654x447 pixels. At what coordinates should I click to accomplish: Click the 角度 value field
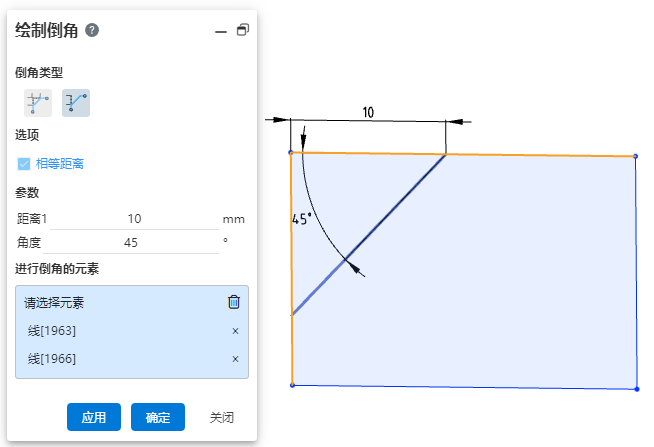point(131,243)
